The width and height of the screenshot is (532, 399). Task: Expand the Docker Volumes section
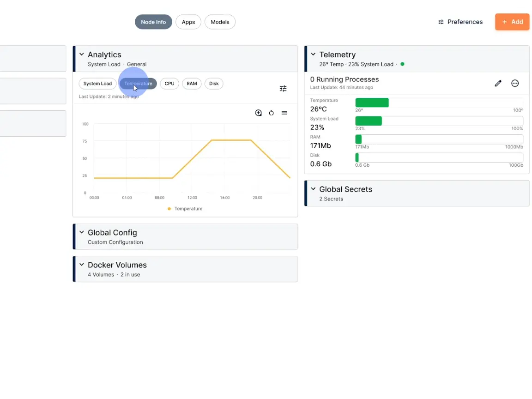(82, 265)
